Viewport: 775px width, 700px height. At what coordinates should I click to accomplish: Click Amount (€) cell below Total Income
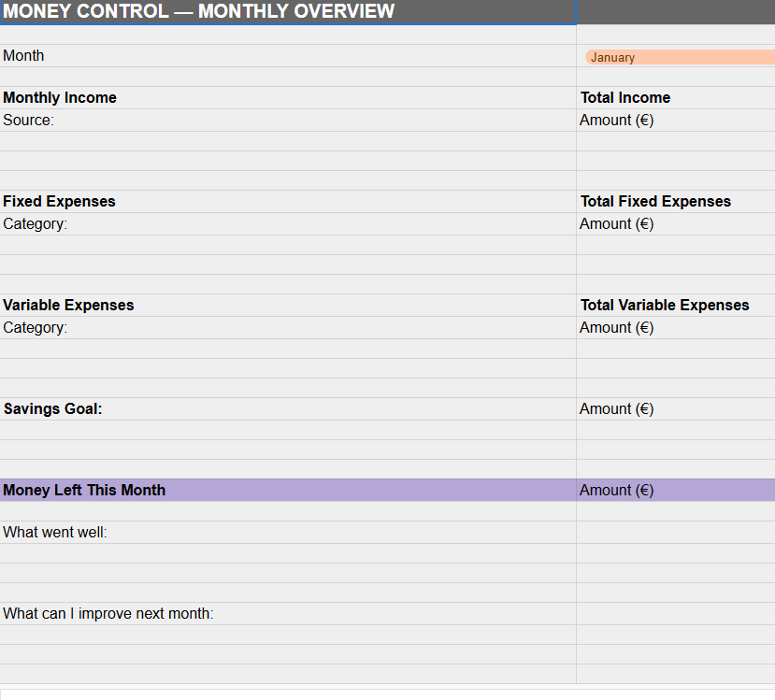point(675,121)
